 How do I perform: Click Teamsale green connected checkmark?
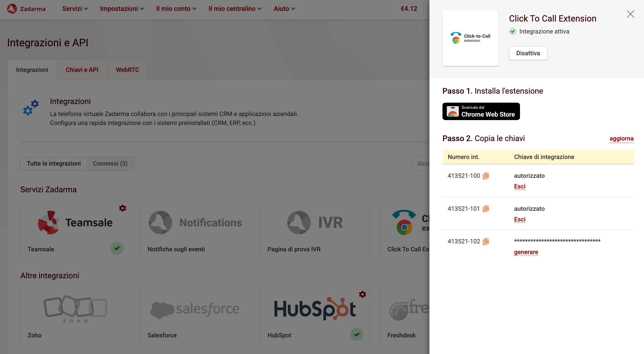click(x=117, y=248)
